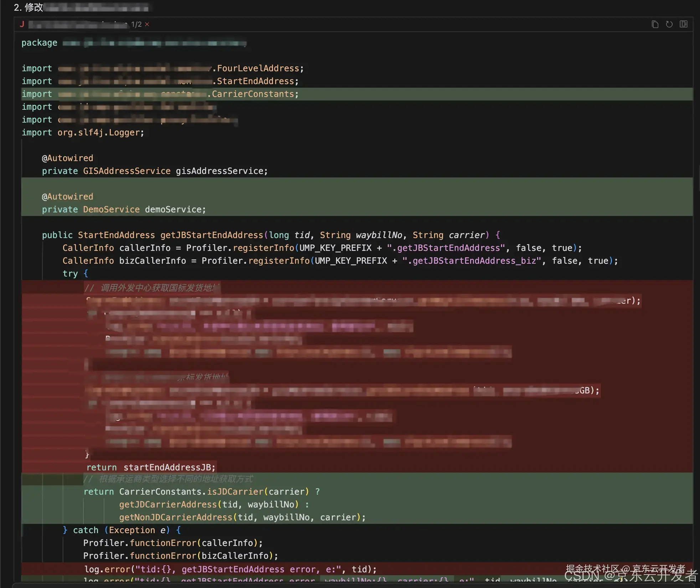Click the getJBStartEndAddress method signature
700x588 pixels.
(271, 235)
